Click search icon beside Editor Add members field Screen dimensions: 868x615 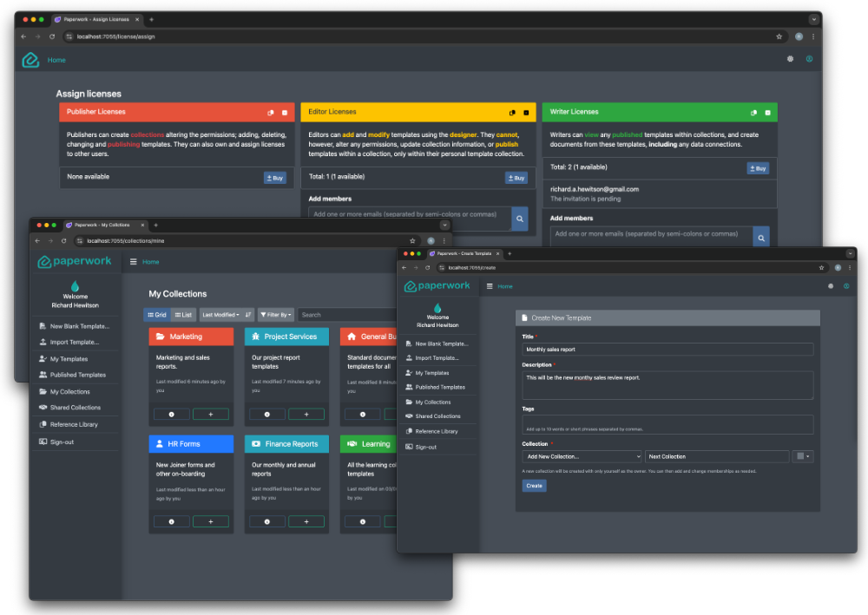520,219
